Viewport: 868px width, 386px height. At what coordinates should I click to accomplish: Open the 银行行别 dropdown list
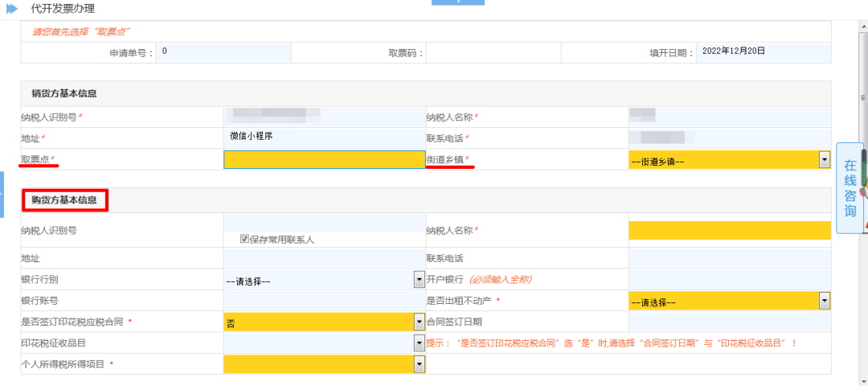pyautogui.click(x=419, y=280)
